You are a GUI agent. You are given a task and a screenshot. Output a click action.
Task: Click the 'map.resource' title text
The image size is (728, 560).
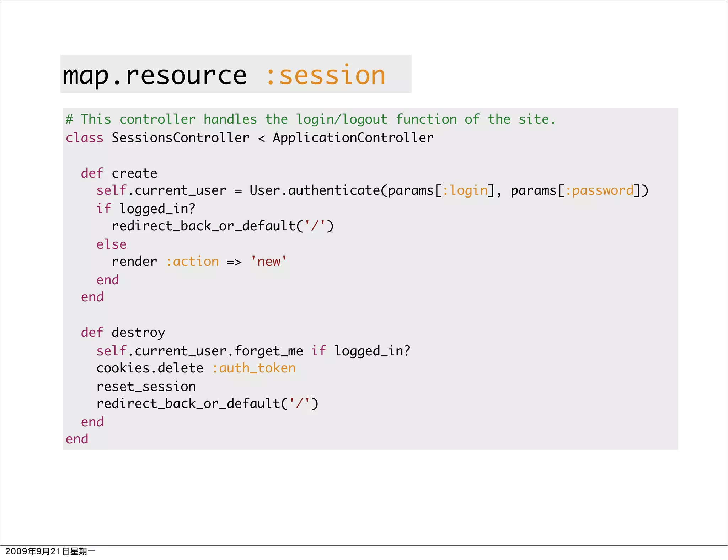[155, 75]
